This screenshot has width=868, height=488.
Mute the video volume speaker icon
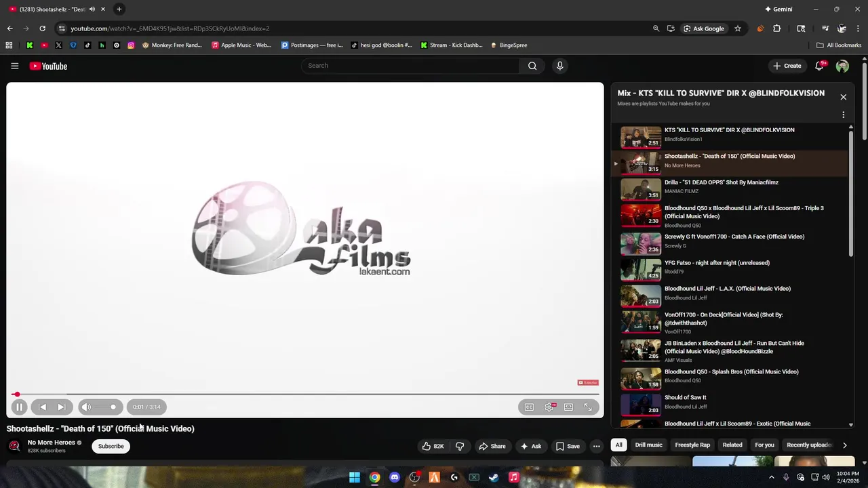[x=86, y=407]
